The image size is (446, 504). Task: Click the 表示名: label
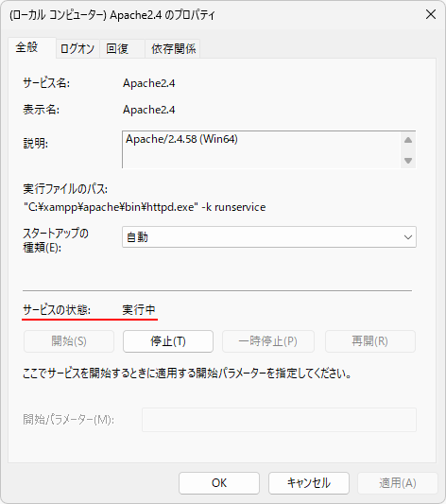41,110
